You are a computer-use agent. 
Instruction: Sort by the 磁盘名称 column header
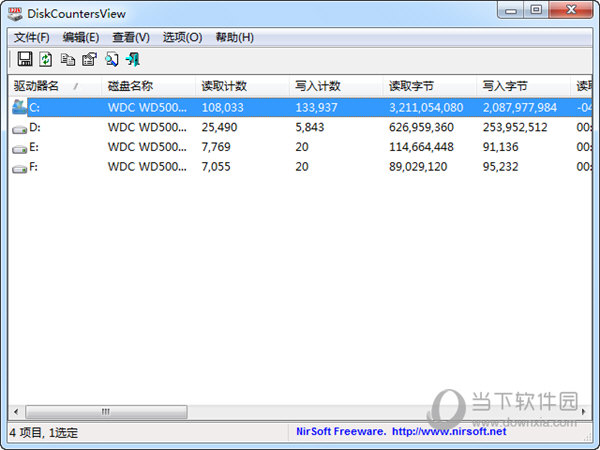148,86
